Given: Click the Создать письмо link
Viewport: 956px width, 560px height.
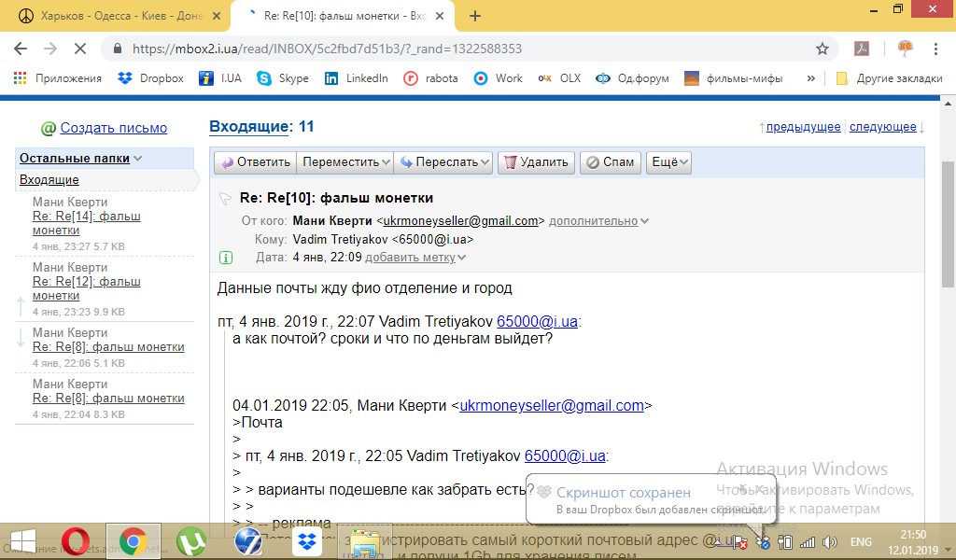Looking at the screenshot, I should (x=113, y=128).
